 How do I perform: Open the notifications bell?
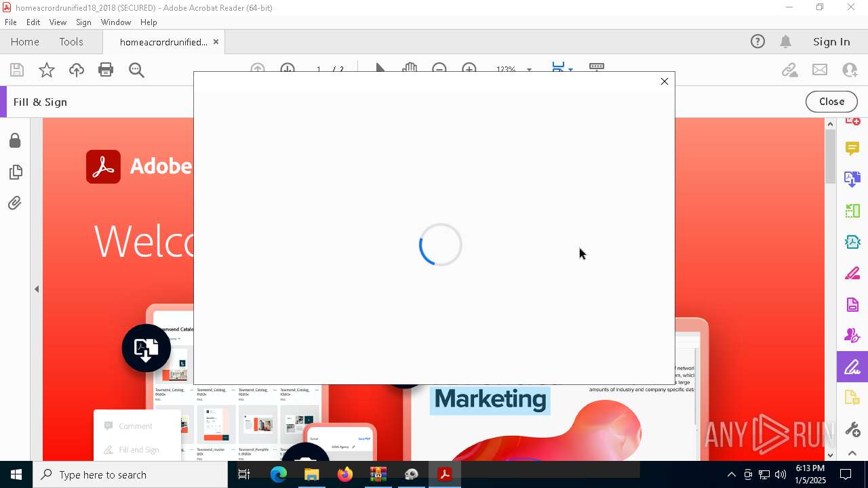[x=786, y=41]
